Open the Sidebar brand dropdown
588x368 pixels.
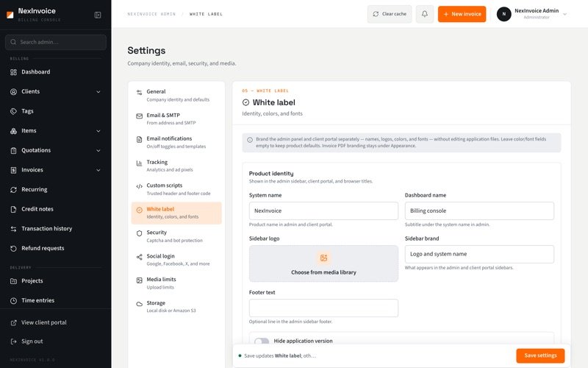[479, 254]
